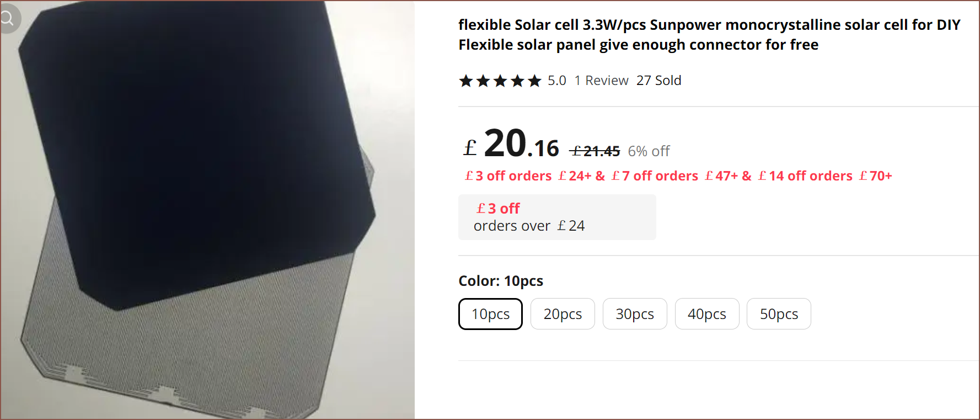Pick the 40pcs variant
Image resolution: width=980 pixels, height=420 pixels.
(707, 314)
